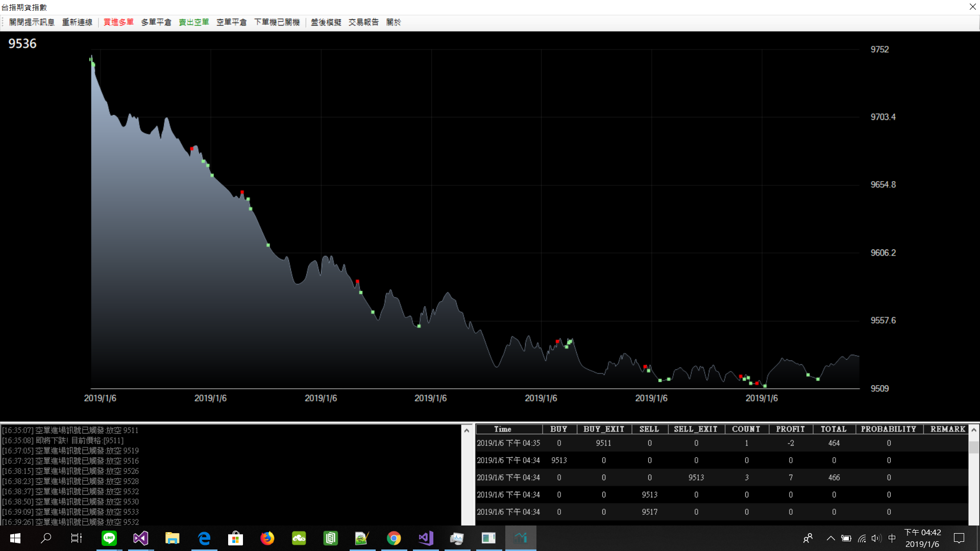Open Windows search from taskbar

[46, 538]
